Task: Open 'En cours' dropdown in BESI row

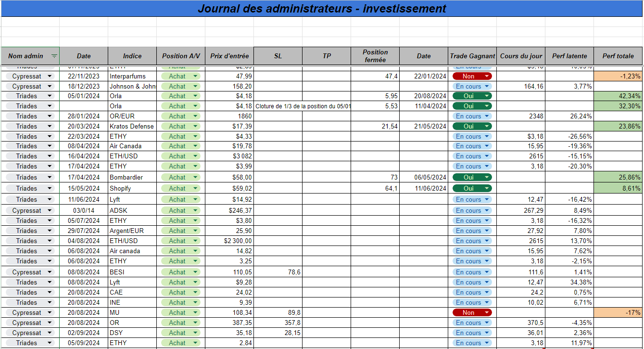Action: [x=487, y=272]
